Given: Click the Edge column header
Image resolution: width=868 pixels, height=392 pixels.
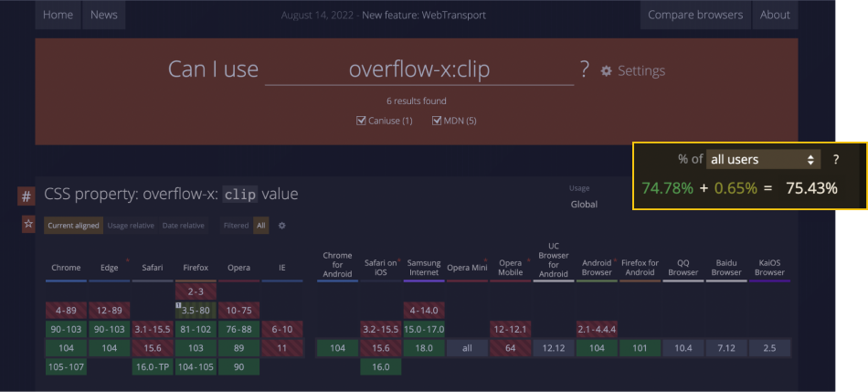Looking at the screenshot, I should [x=110, y=268].
